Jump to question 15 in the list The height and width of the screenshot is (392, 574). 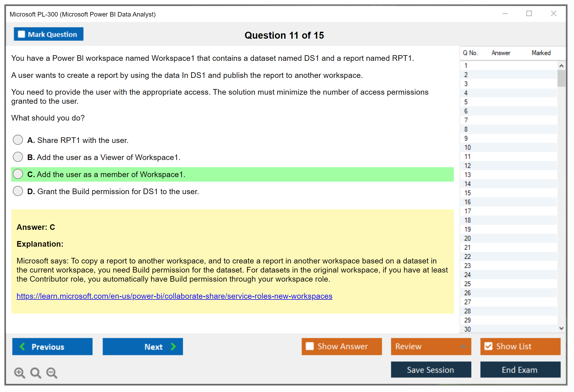coord(467,193)
